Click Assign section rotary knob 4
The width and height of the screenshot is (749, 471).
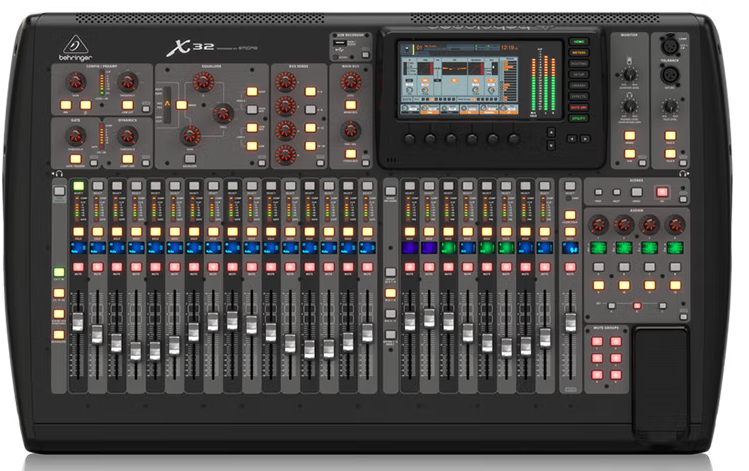[x=675, y=225]
